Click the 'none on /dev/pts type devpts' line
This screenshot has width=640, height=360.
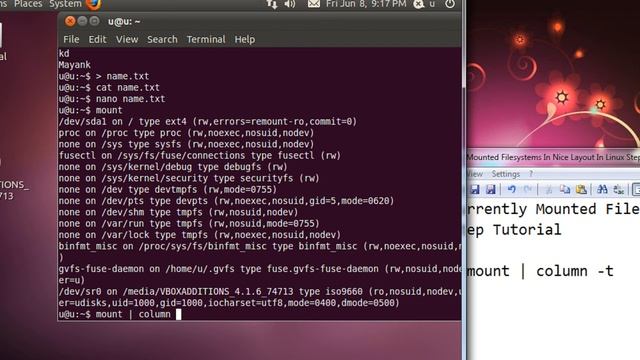[227, 201]
